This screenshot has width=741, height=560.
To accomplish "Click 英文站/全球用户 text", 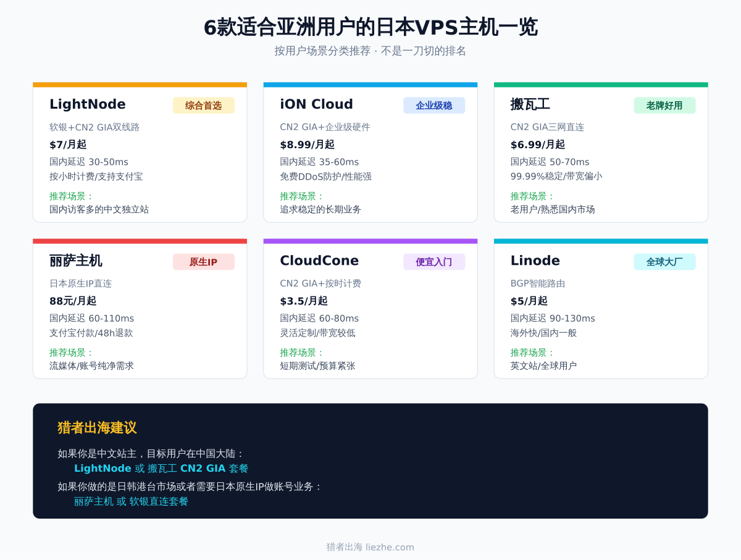I will pos(543,366).
